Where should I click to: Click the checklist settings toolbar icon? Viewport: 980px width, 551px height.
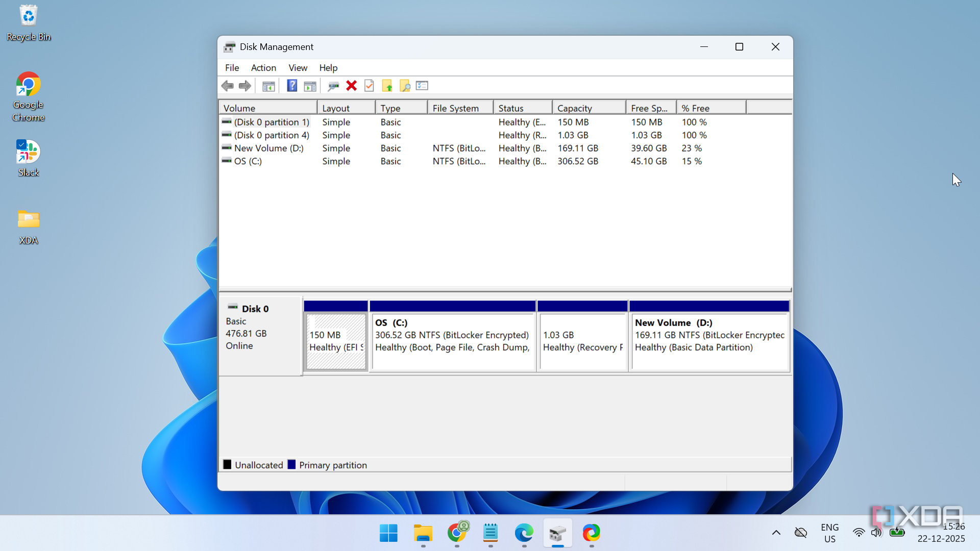point(422,86)
